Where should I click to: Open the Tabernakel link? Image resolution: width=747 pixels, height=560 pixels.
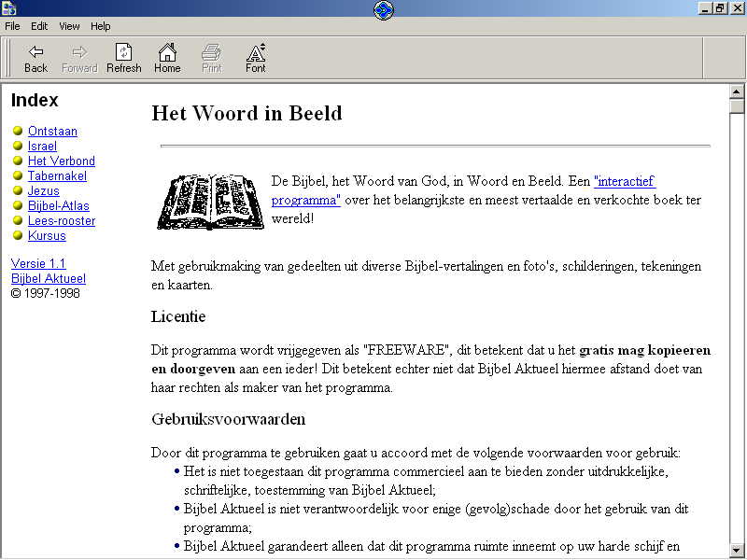(x=57, y=175)
